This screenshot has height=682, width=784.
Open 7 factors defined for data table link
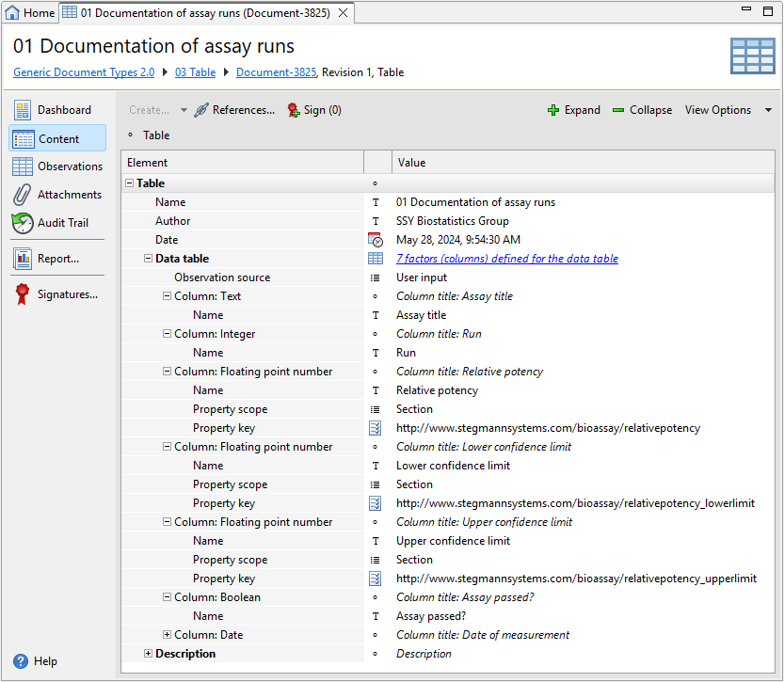click(x=507, y=259)
